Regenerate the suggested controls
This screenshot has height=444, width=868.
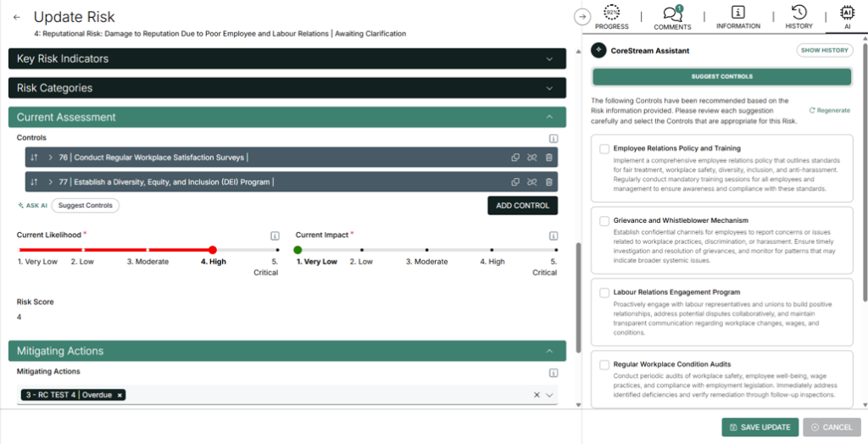(x=829, y=110)
